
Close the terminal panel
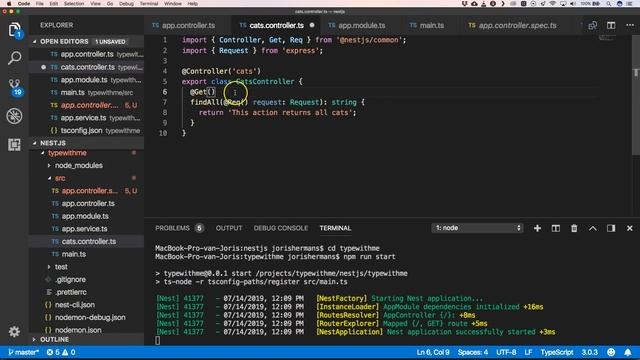pyautogui.click(x=629, y=228)
